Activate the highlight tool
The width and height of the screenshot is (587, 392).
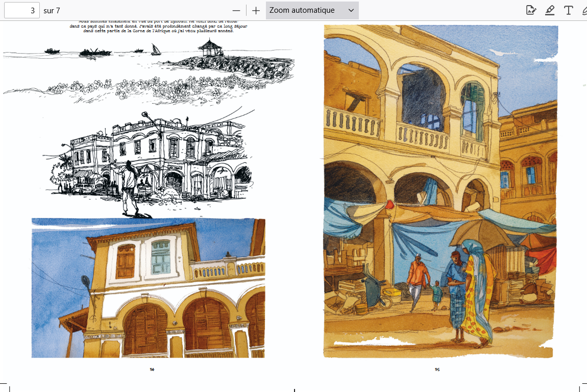coord(550,11)
